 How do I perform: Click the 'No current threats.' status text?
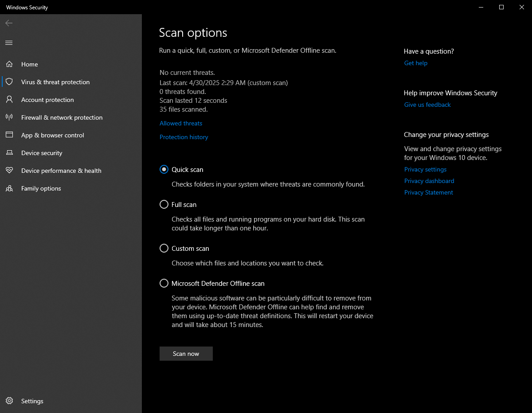pyautogui.click(x=187, y=72)
